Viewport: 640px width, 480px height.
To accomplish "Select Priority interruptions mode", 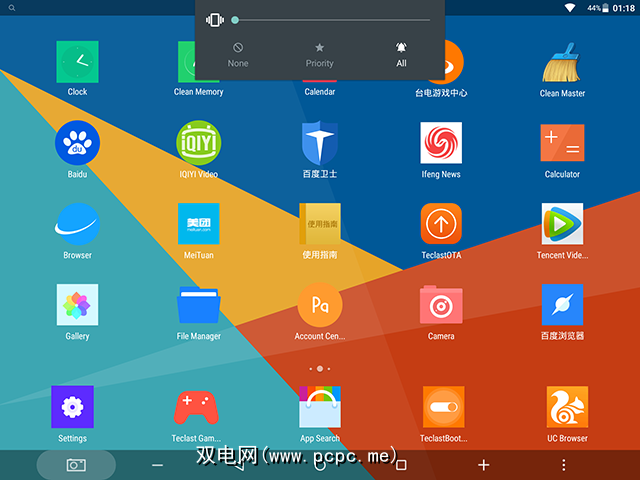I will pos(320,55).
